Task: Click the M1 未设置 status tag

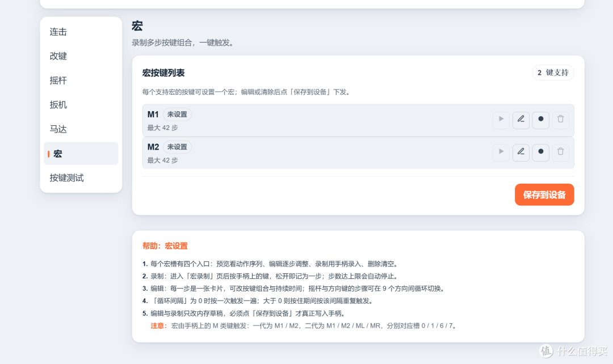Action: [x=177, y=115]
